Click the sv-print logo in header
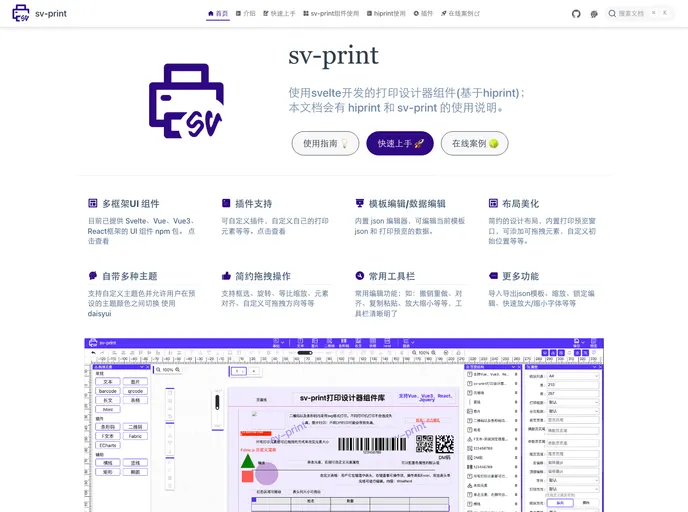 point(39,13)
